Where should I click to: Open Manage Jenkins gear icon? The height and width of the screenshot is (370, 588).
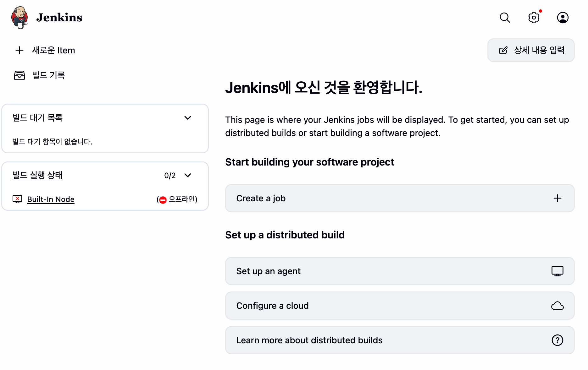[x=534, y=18]
